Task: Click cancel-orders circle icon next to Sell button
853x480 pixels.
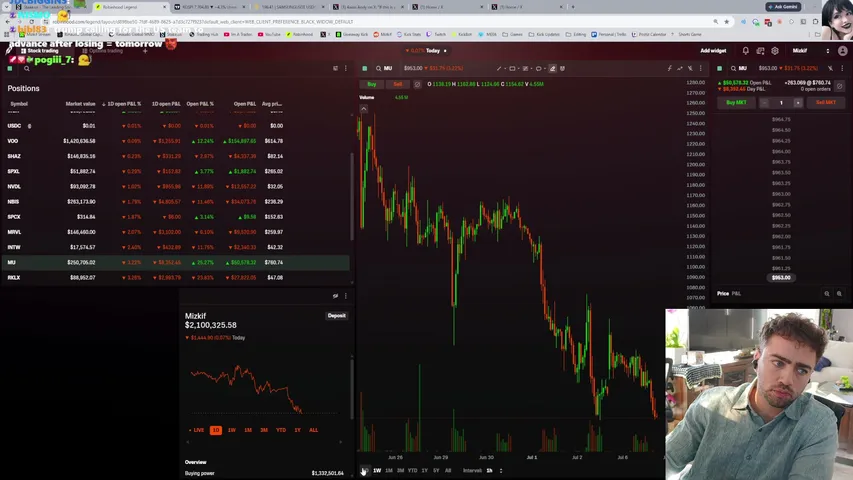Action: 417,84
